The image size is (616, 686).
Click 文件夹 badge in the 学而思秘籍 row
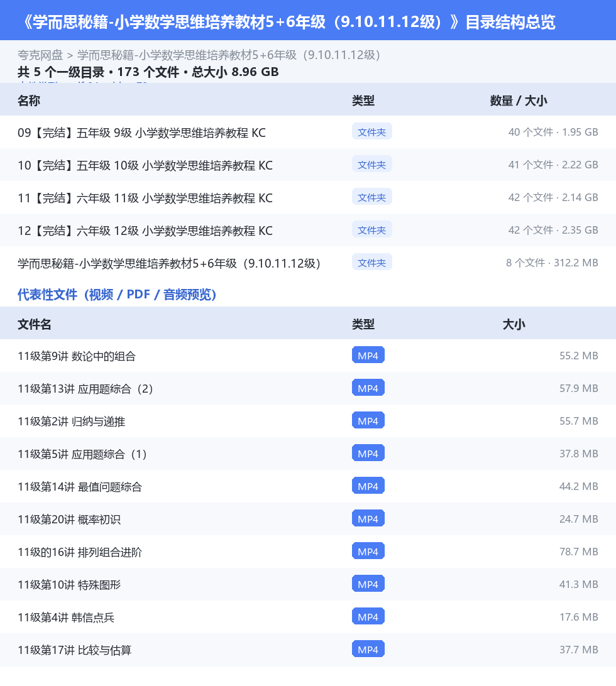tap(371, 263)
